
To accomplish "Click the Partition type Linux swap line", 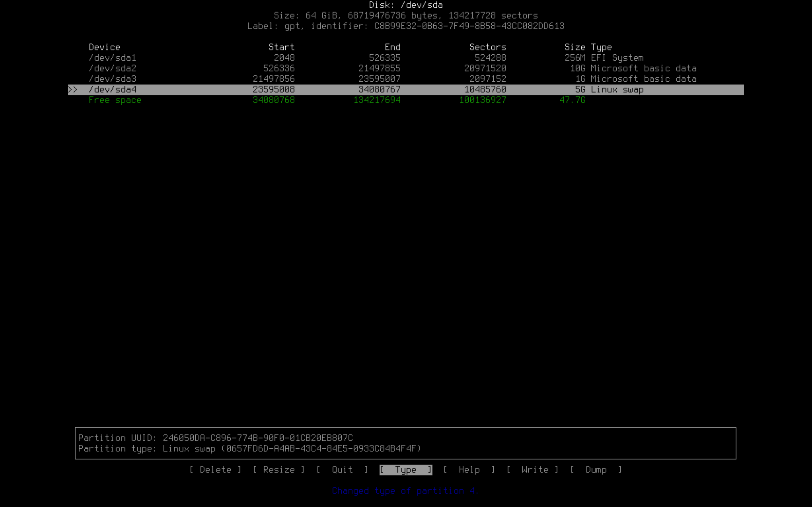I will pyautogui.click(x=249, y=449).
